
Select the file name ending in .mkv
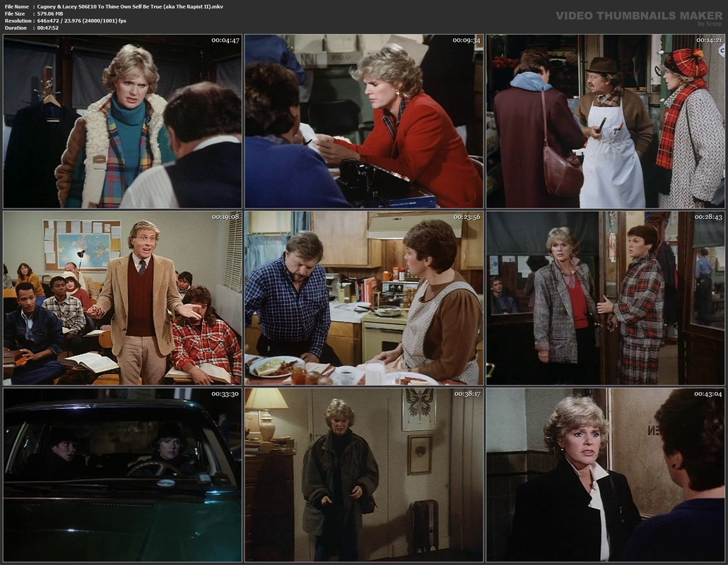point(130,7)
